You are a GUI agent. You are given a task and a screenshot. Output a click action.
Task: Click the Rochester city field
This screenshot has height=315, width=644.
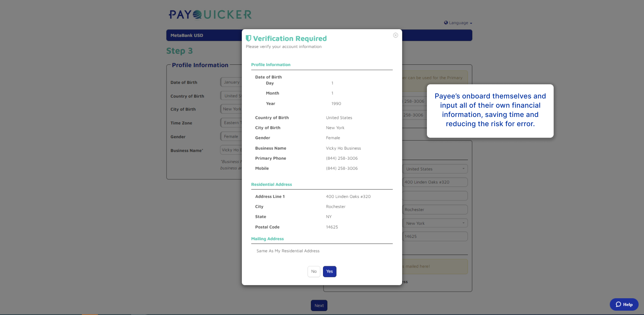click(435, 210)
